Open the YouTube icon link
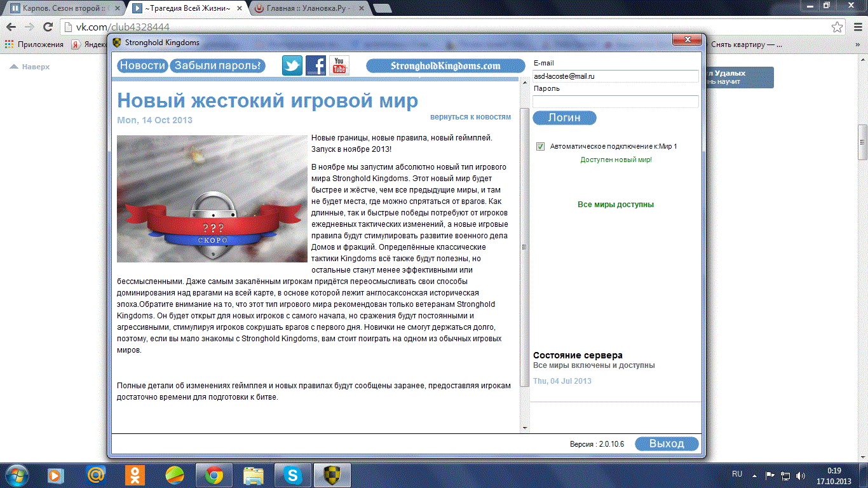The width and height of the screenshot is (868, 488). [x=339, y=65]
